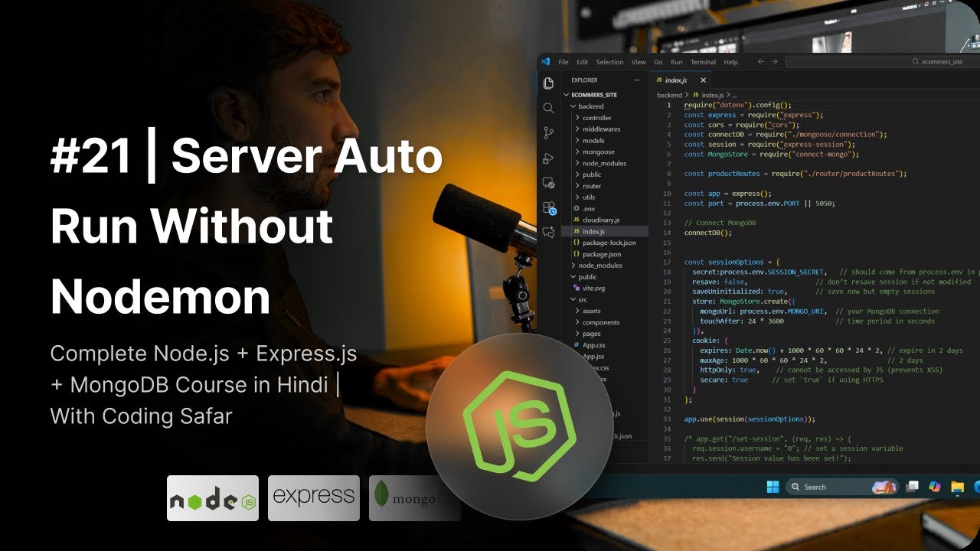This screenshot has width=980, height=551.
Task: Click the Windows taskbar Search box
Action: point(841,487)
